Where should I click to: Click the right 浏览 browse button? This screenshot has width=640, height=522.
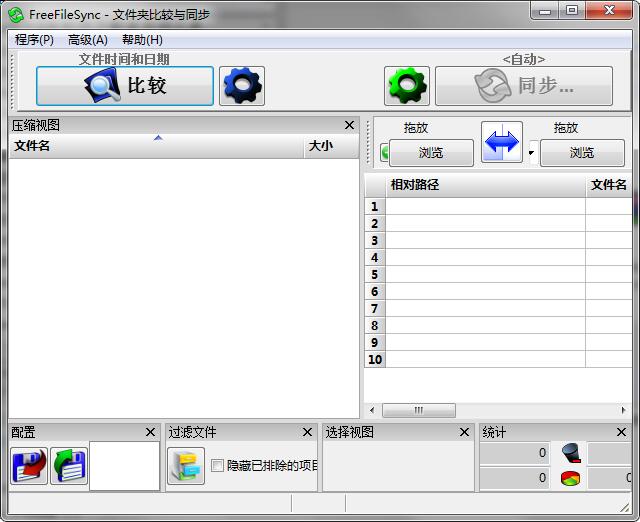tap(582, 153)
